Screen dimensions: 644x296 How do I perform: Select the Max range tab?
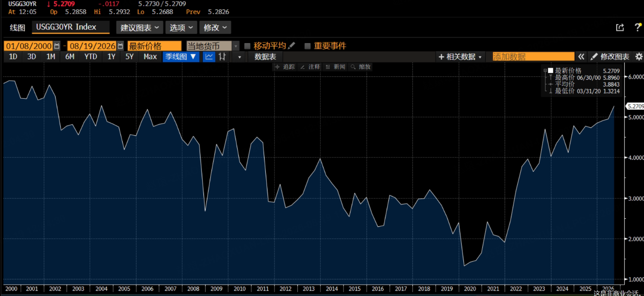(x=150, y=57)
